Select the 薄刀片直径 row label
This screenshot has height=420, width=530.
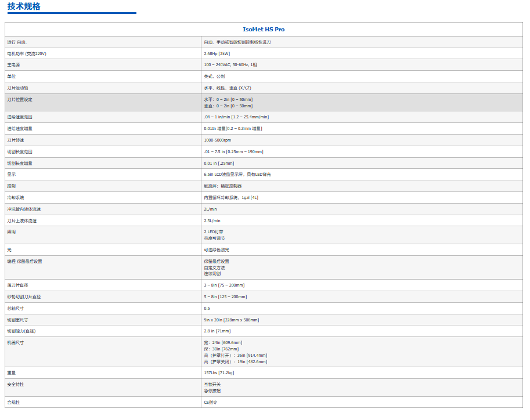coord(17,285)
